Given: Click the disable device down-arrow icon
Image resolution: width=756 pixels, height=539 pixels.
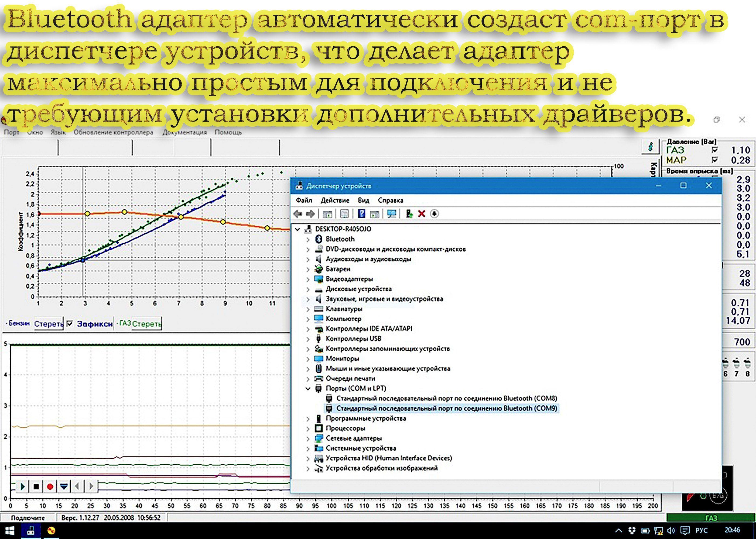Looking at the screenshot, I should [x=434, y=214].
